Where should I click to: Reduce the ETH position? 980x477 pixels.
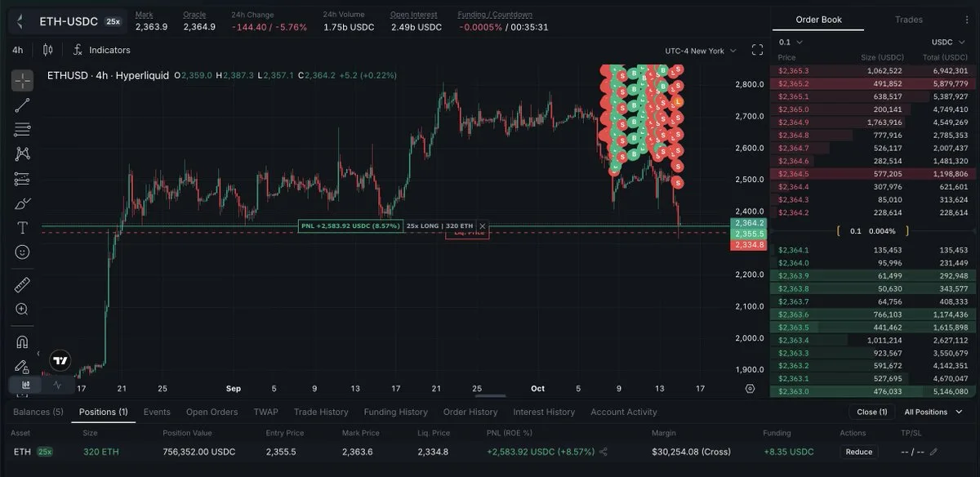859,452
